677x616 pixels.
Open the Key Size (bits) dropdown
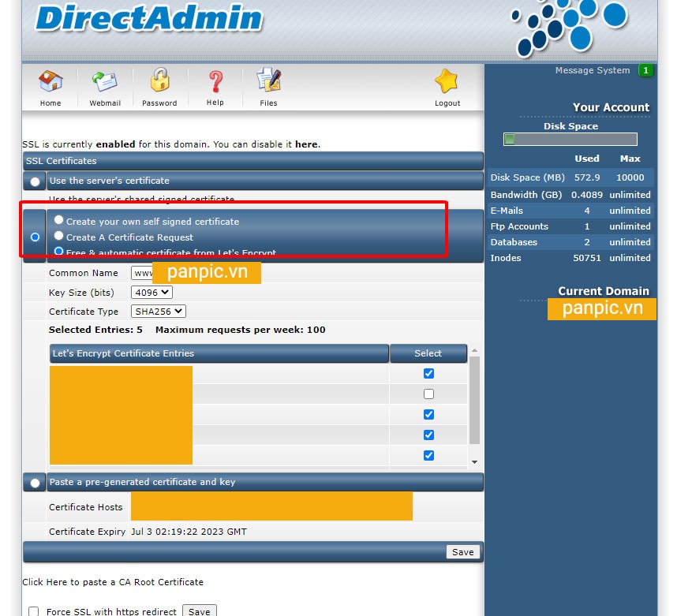(x=151, y=293)
